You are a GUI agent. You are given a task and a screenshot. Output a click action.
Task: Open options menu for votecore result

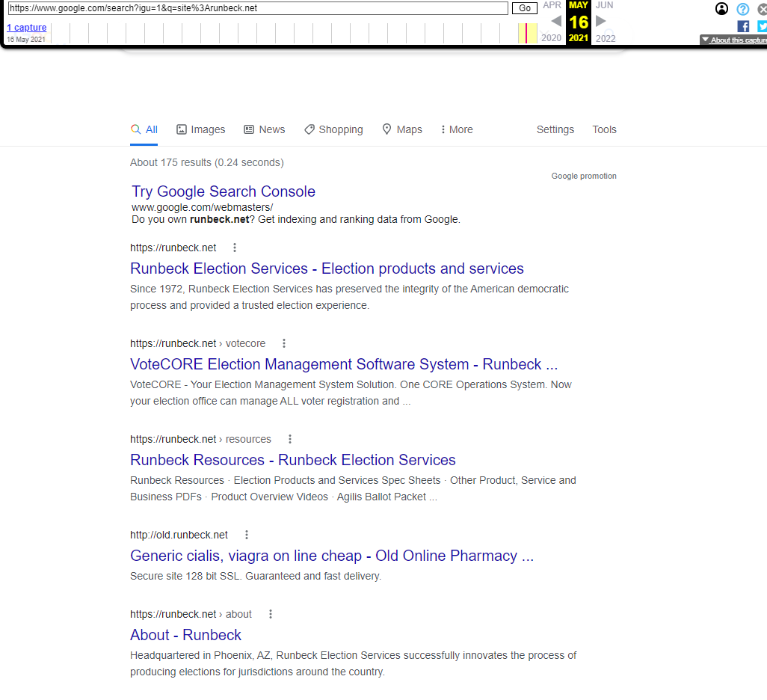(284, 343)
